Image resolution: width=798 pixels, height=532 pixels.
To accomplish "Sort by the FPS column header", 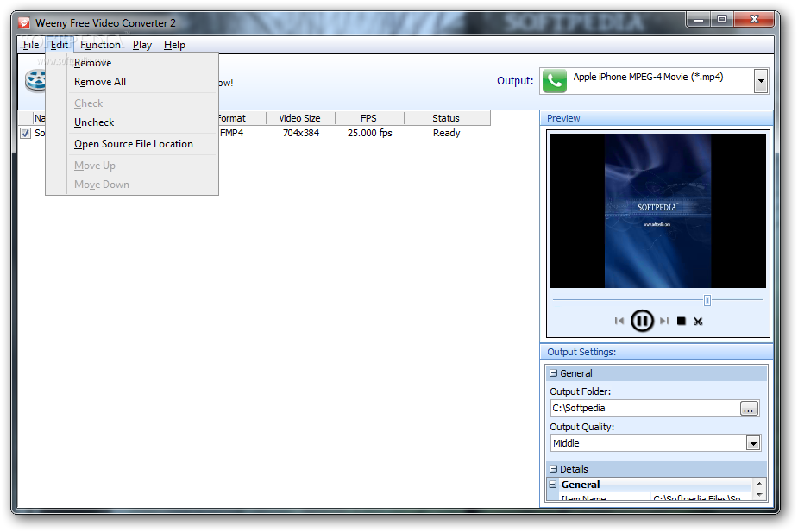I will [x=369, y=118].
